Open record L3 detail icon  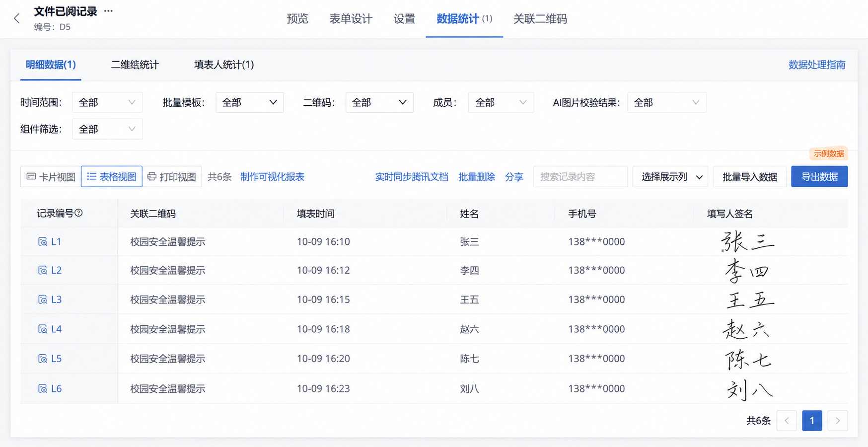tap(43, 299)
